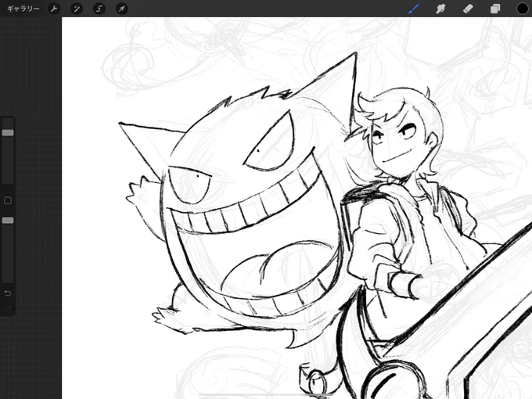Open the black color picker
This screenshot has width=532, height=399.
click(x=523, y=9)
